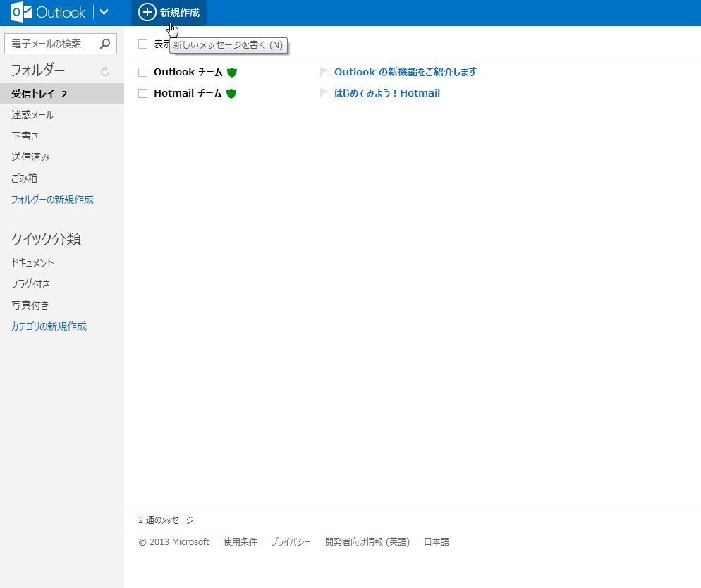Click the フォルダー section heading
Screen dimensions: 701x588
point(38,70)
